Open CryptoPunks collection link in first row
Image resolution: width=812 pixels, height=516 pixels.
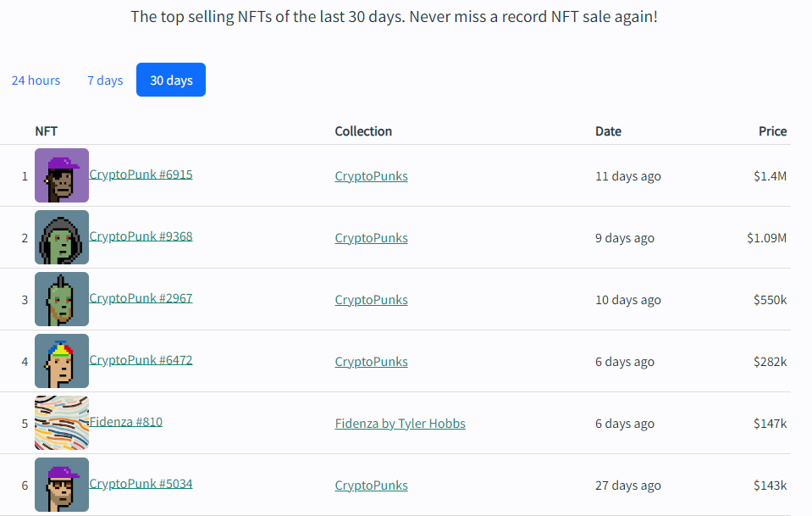click(371, 176)
